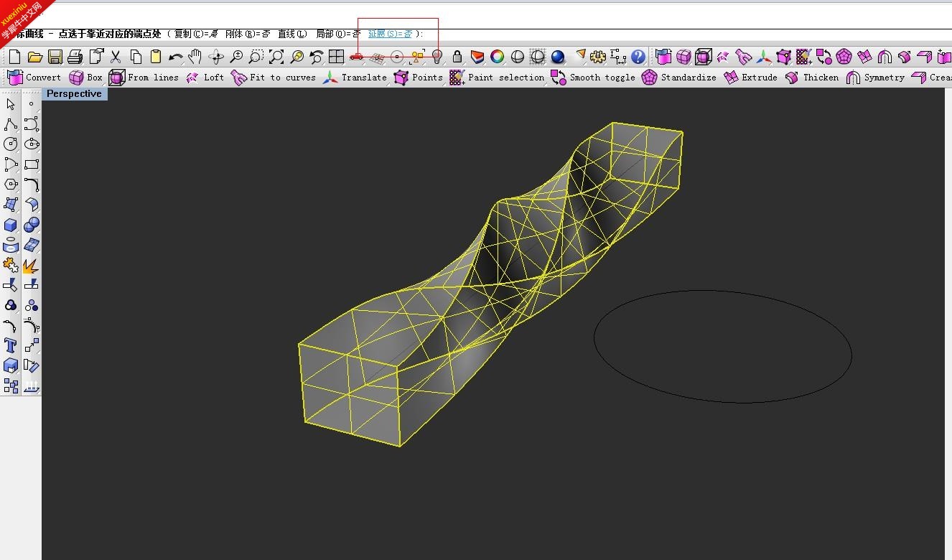The width and height of the screenshot is (952, 560).
Task: Select the solid Box tool
Action: (x=11, y=225)
